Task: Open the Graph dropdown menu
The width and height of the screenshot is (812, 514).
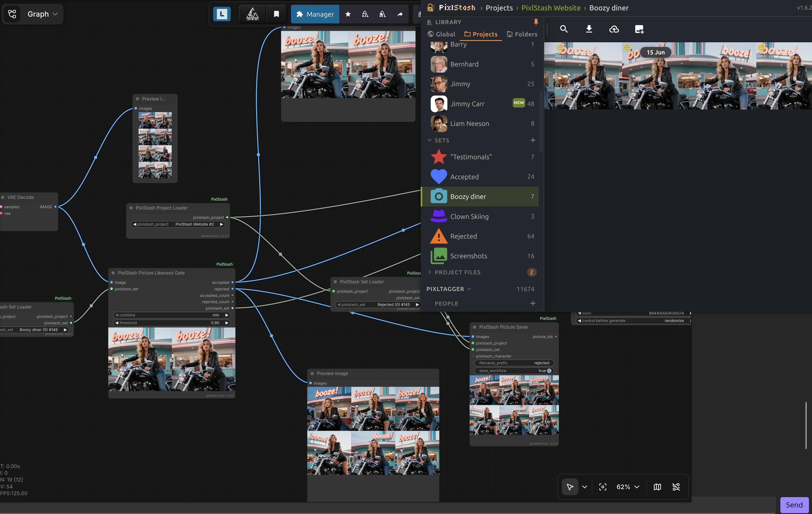Action: [42, 14]
